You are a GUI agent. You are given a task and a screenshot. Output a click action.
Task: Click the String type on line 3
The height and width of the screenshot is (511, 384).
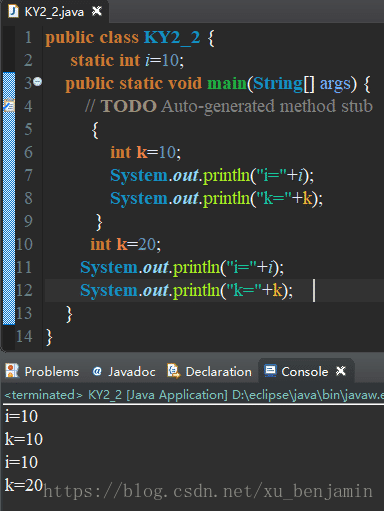click(278, 83)
